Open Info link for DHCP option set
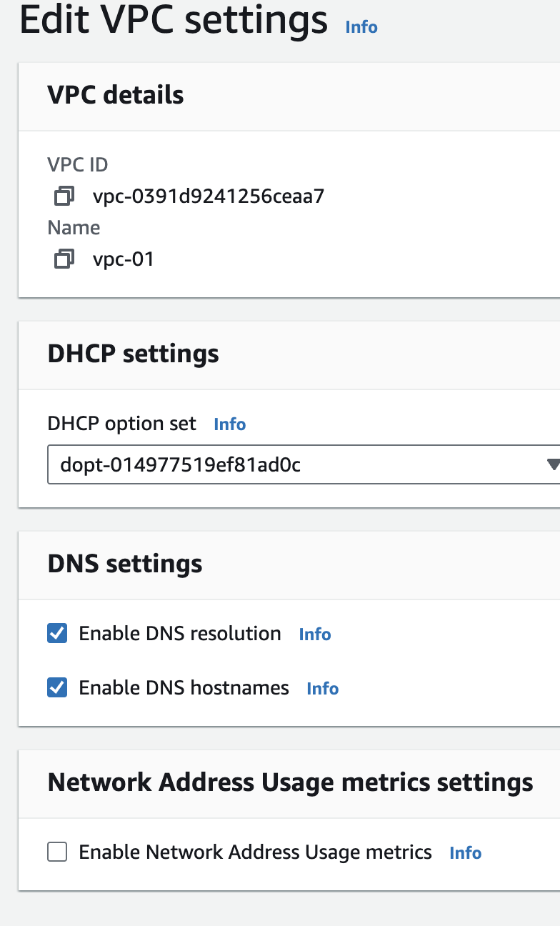Image resolution: width=560 pixels, height=926 pixels. (x=229, y=424)
